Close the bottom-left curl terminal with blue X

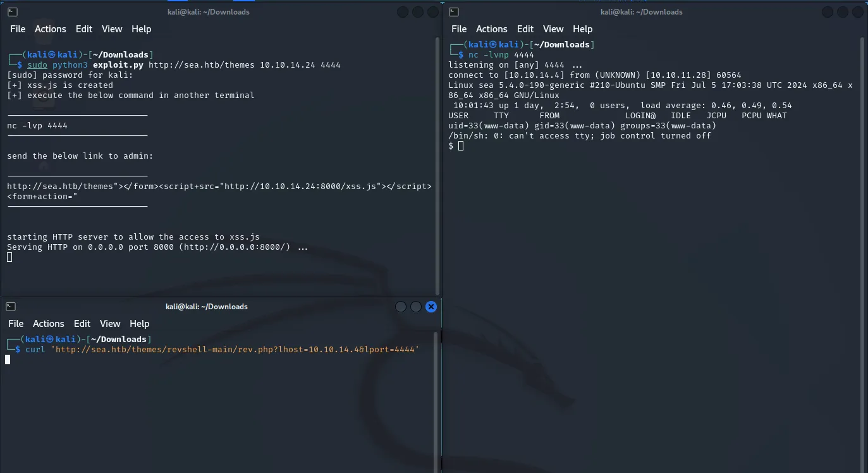tap(431, 307)
